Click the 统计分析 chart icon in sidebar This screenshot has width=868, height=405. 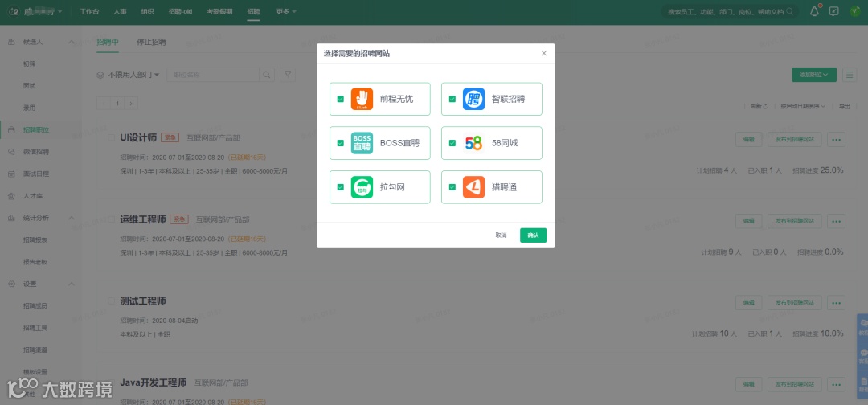[11, 218]
